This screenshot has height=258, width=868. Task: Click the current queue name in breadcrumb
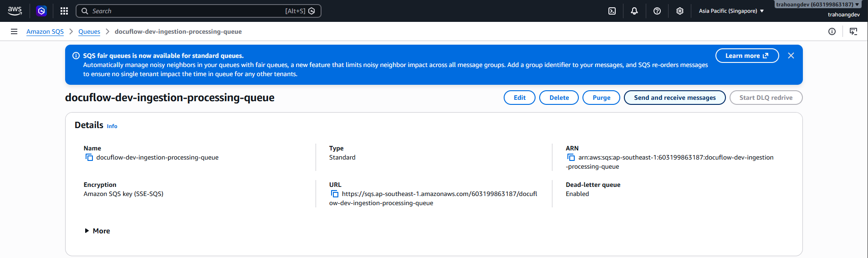(x=178, y=31)
